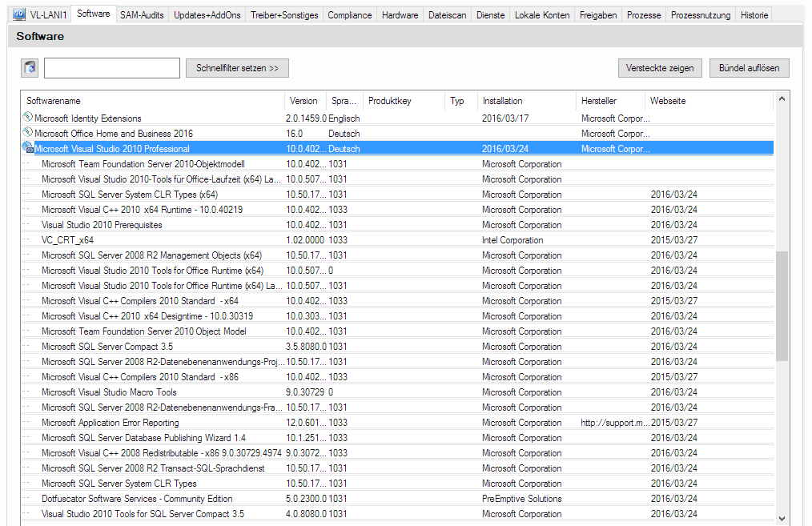
Task: Select Visual C++ 2010 x64 Designtime row
Action: point(398,315)
